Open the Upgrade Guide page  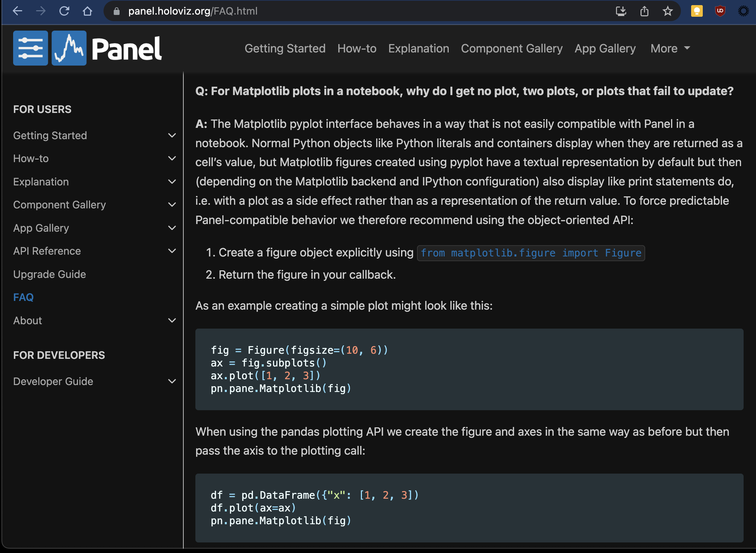coord(50,274)
